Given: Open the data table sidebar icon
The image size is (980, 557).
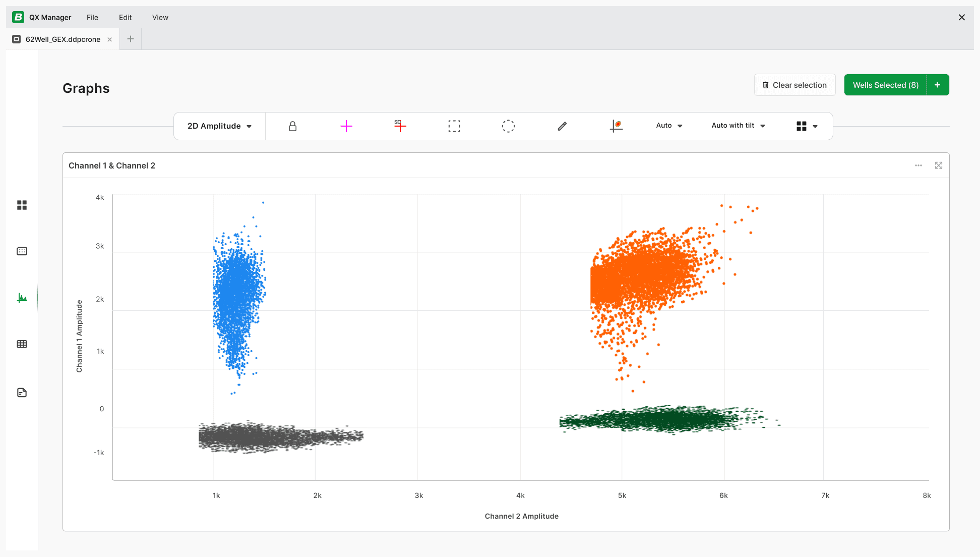Looking at the screenshot, I should click(22, 344).
